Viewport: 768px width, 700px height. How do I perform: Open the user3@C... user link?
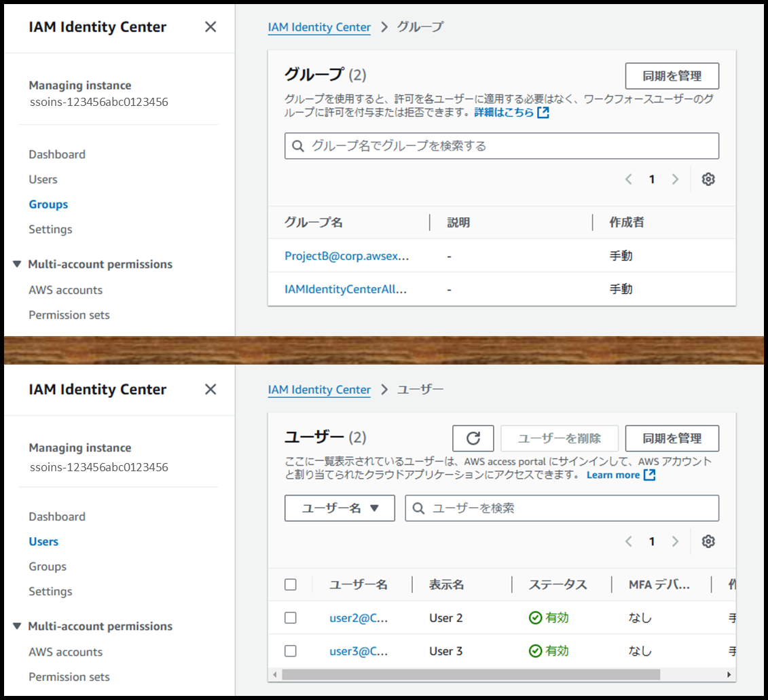359,651
